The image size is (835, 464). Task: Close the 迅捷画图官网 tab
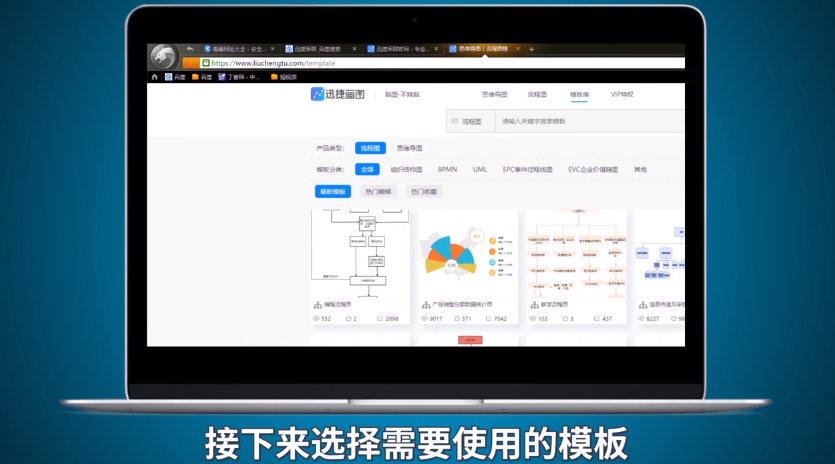coord(436,49)
